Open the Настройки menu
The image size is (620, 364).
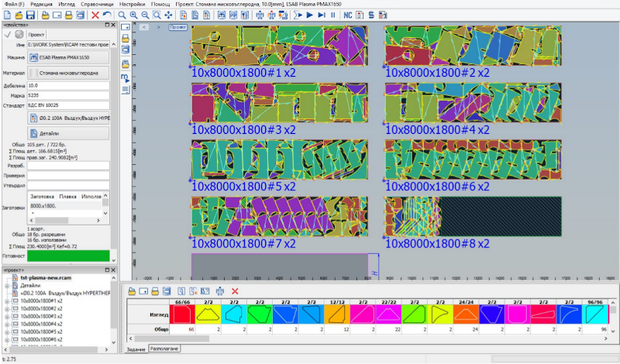132,4
